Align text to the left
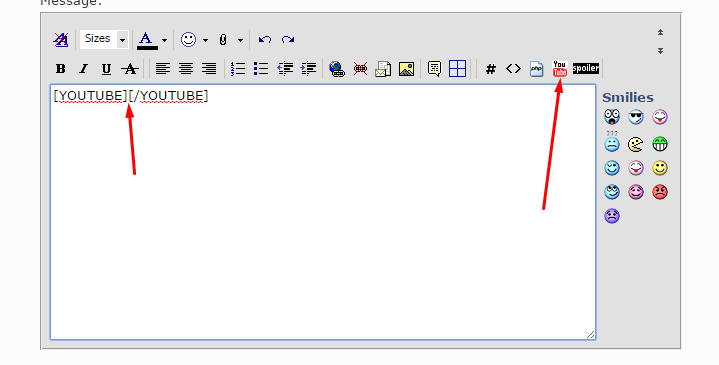The image size is (719, 365). (163, 69)
